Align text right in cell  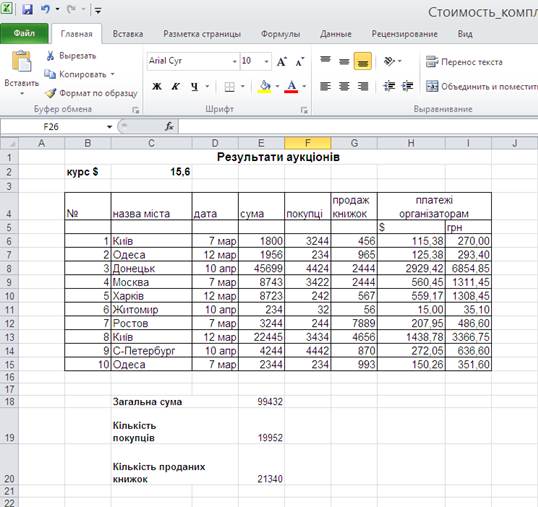pos(363,86)
